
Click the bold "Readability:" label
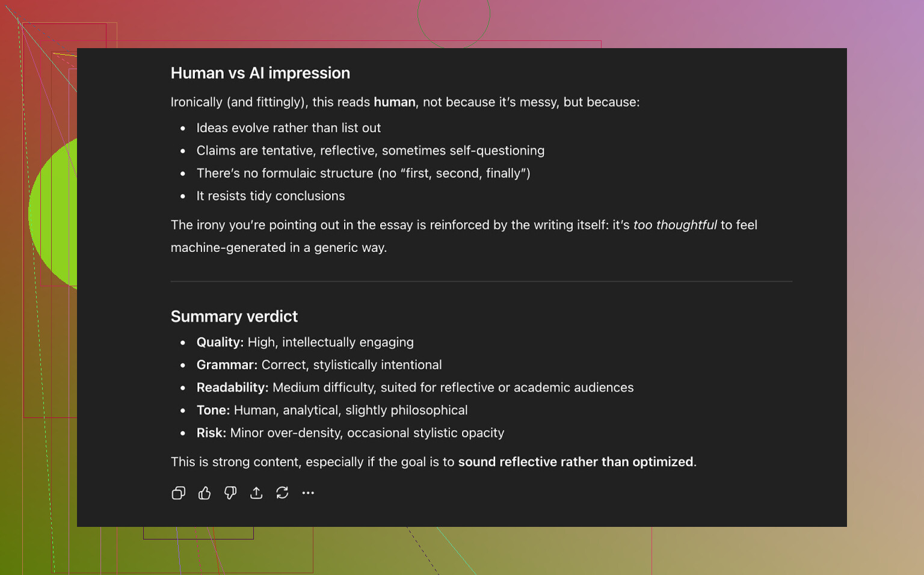tap(232, 388)
